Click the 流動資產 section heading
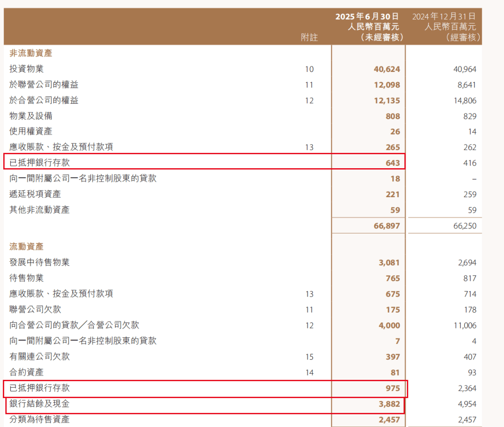 coord(27,247)
